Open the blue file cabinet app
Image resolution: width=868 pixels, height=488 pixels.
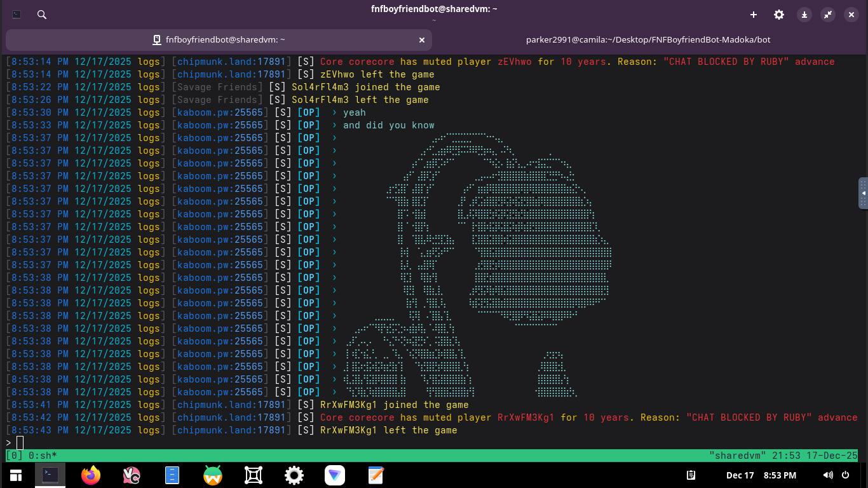tap(172, 475)
